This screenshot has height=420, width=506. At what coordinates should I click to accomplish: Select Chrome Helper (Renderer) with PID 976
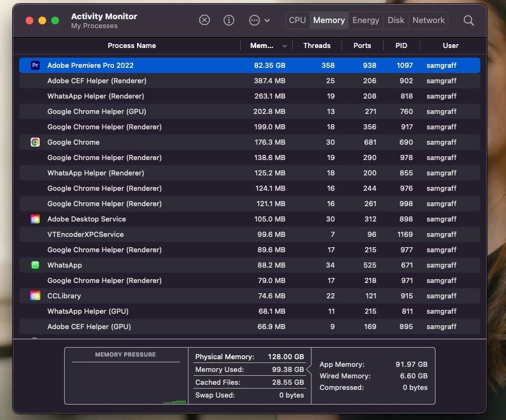250,188
